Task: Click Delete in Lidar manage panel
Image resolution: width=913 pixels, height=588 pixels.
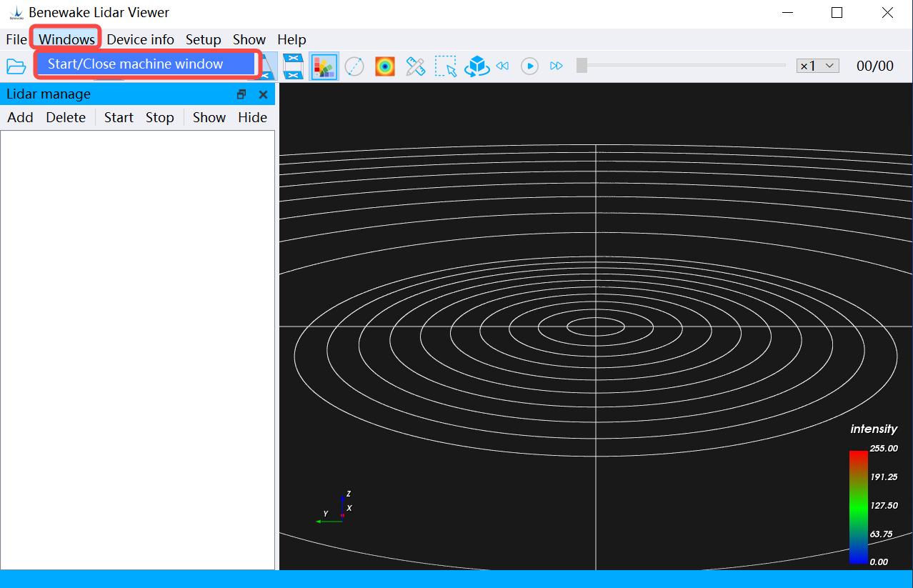Action: point(66,117)
